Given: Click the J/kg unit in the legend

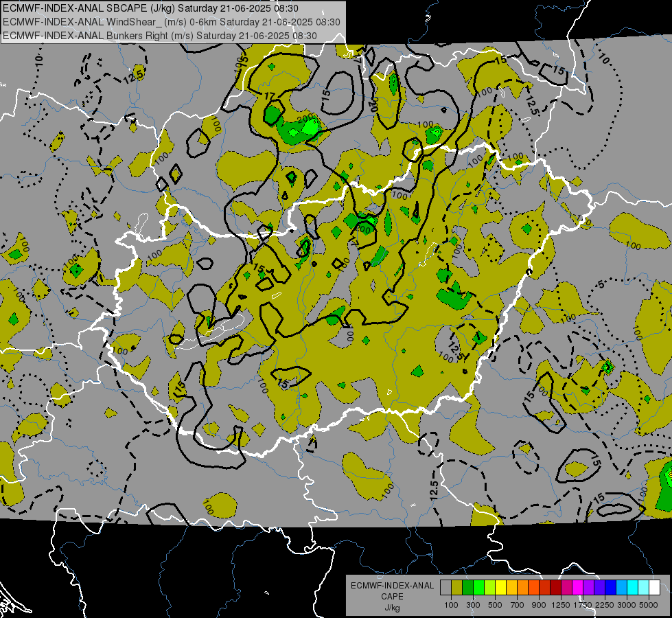Looking at the screenshot, I should click(x=392, y=608).
